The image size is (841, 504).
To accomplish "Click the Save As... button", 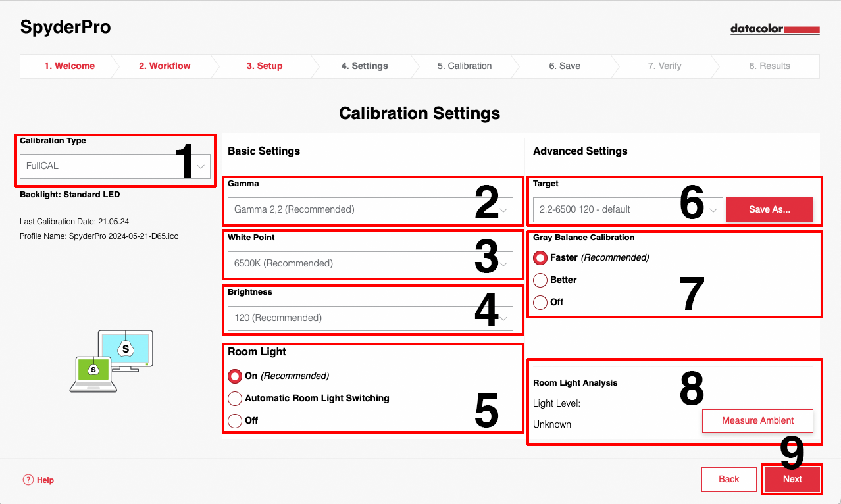I will pyautogui.click(x=769, y=210).
